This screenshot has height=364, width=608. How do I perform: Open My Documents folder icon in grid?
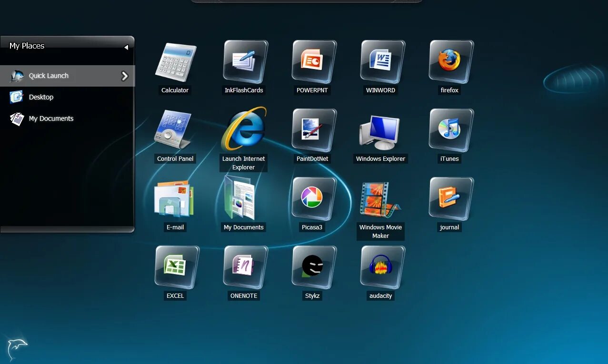[240, 197]
